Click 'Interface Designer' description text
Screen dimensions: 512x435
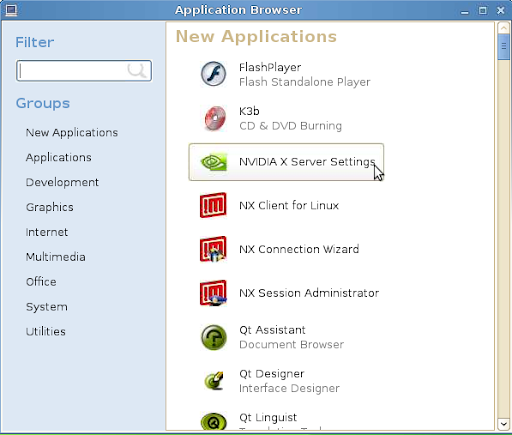pyautogui.click(x=289, y=388)
